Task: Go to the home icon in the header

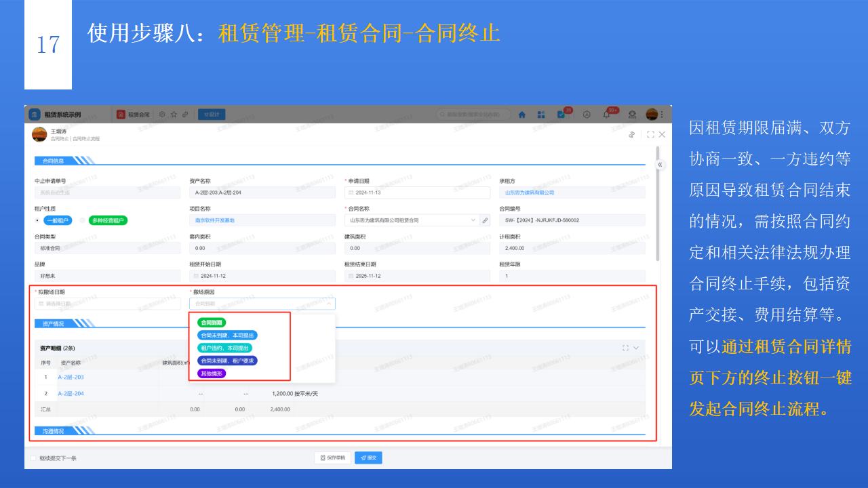Action: point(522,115)
